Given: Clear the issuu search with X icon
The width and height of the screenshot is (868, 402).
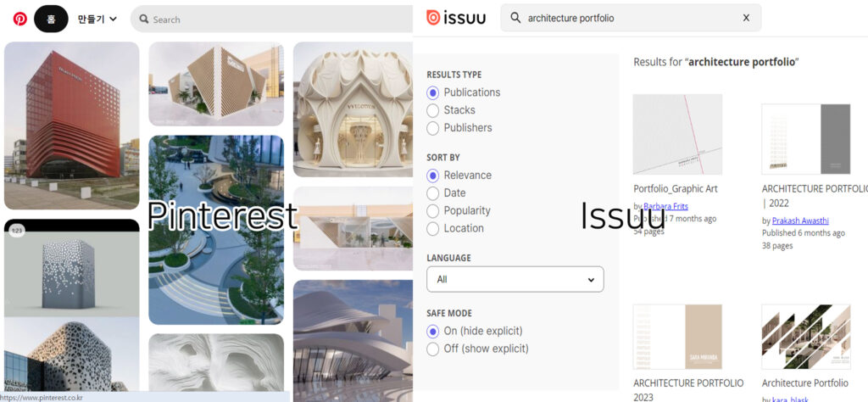Looking at the screenshot, I should pyautogui.click(x=746, y=18).
